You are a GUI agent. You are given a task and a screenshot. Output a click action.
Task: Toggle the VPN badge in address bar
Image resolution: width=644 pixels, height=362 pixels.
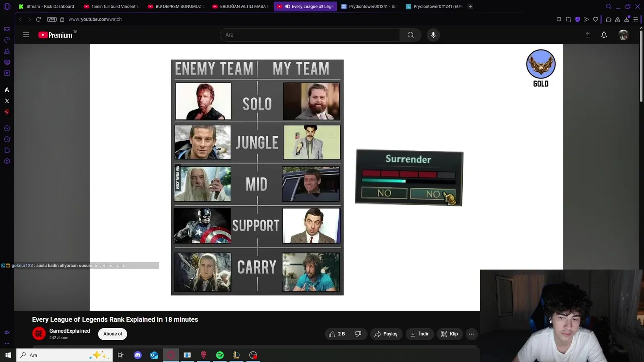52,19
